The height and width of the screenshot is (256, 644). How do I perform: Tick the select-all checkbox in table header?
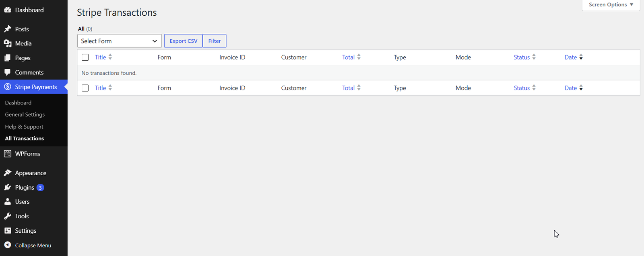pos(85,57)
